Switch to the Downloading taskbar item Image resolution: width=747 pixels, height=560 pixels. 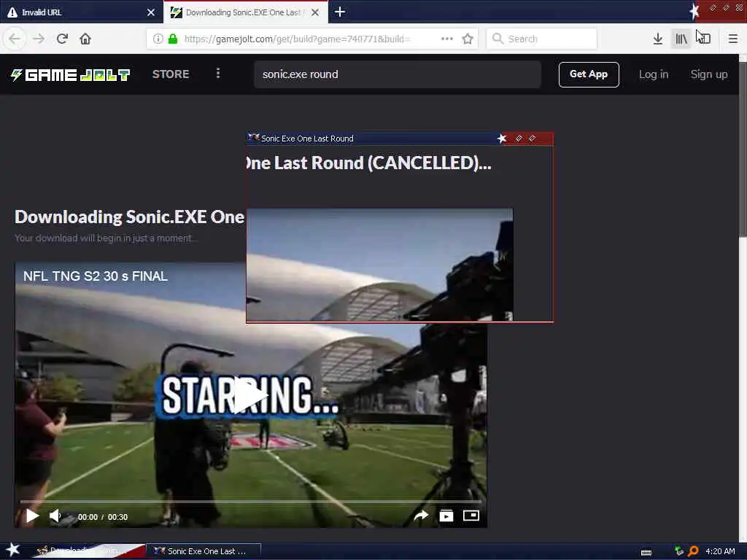pyautogui.click(x=90, y=551)
